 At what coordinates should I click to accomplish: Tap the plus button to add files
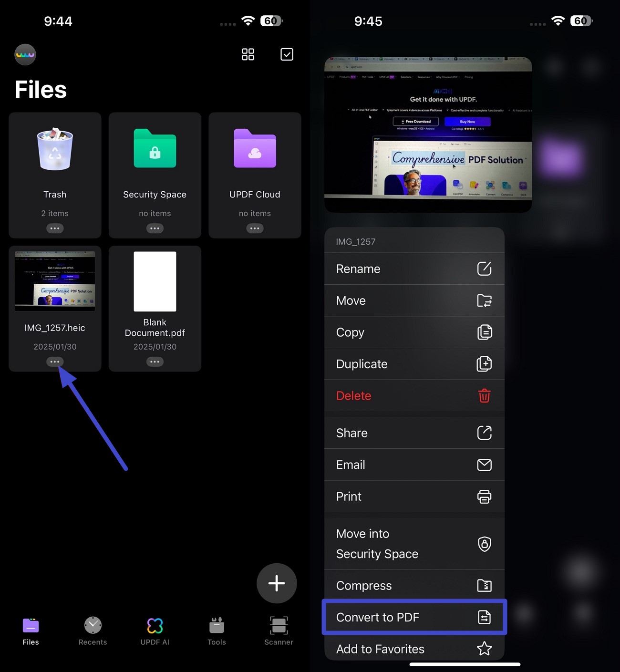[x=277, y=583]
